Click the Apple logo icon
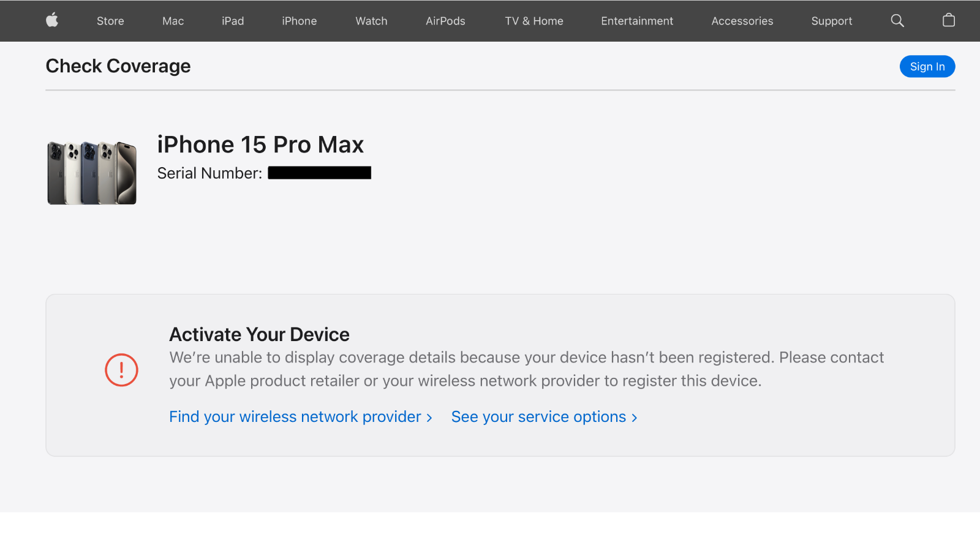The image size is (980, 545). coord(52,20)
